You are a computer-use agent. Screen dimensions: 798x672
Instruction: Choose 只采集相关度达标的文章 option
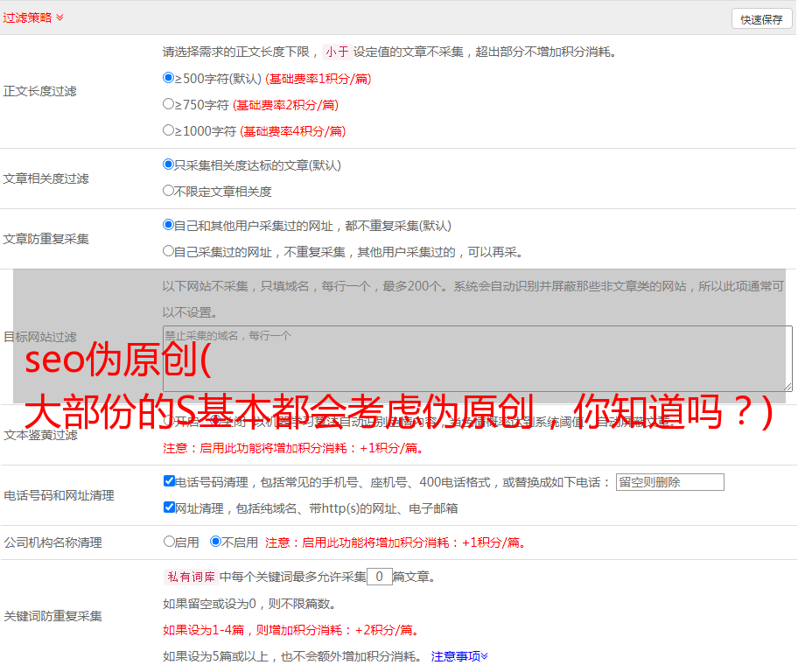pyautogui.click(x=169, y=164)
